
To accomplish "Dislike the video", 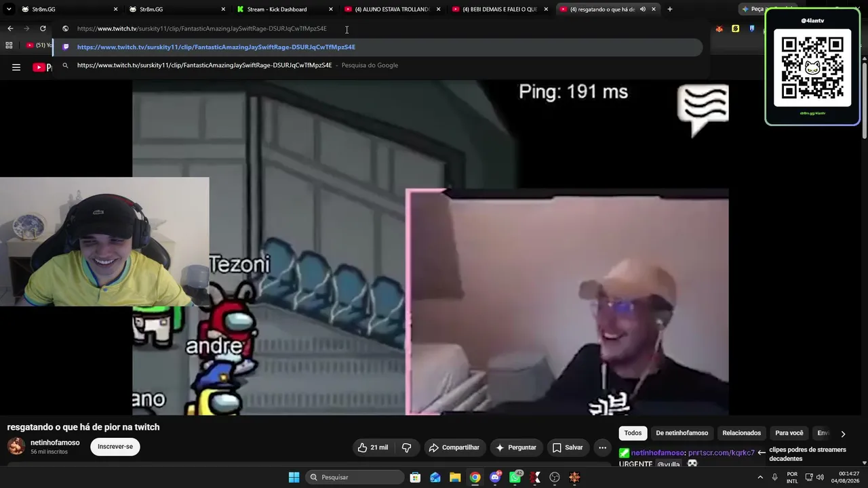I will (x=406, y=447).
